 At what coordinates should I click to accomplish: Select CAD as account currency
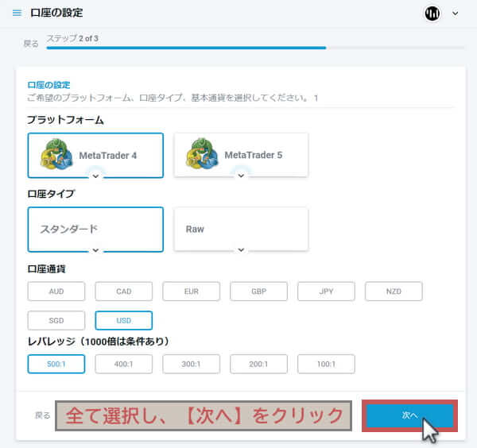coord(124,292)
